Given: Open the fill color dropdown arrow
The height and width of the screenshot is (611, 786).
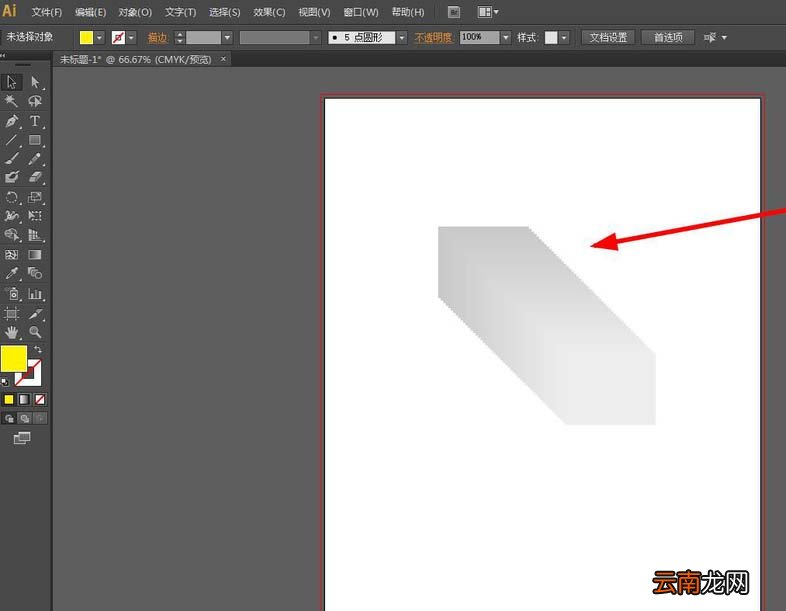Looking at the screenshot, I should [x=99, y=38].
